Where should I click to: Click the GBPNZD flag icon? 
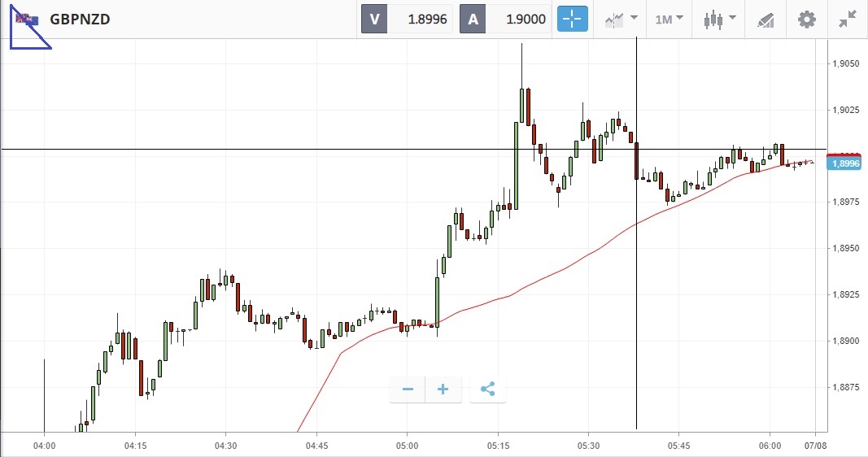[x=26, y=20]
